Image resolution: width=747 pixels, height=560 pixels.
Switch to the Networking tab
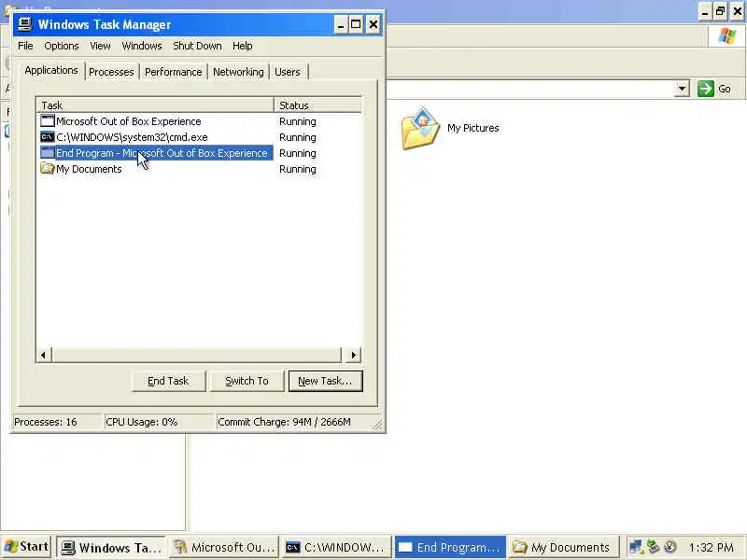pos(238,72)
